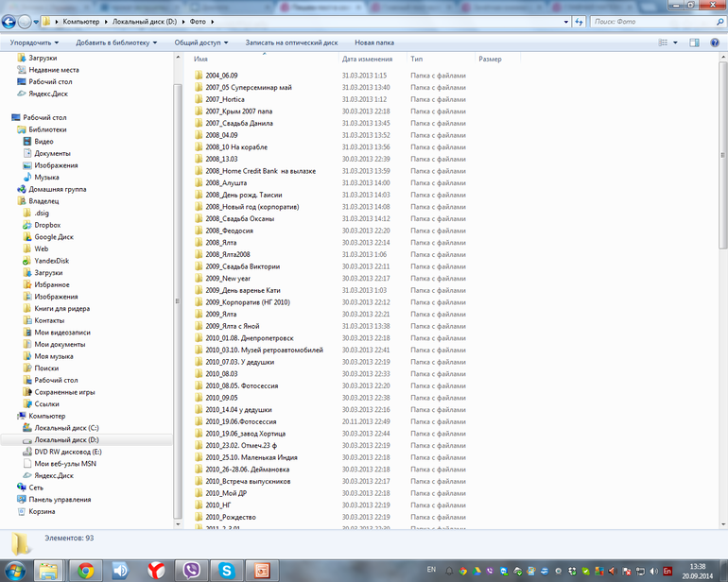This screenshot has width=728, height=582.
Task: Open the view options dropdown arrow
Action: [x=676, y=43]
